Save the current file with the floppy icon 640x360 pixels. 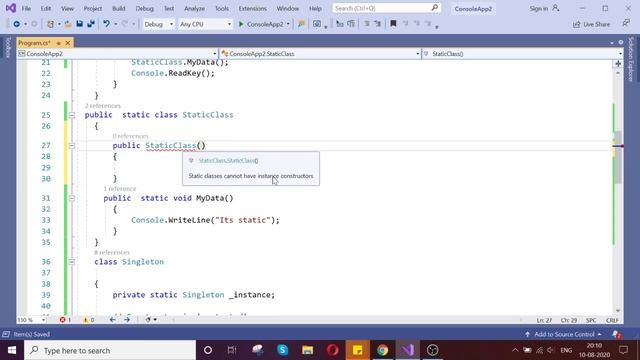click(x=80, y=24)
